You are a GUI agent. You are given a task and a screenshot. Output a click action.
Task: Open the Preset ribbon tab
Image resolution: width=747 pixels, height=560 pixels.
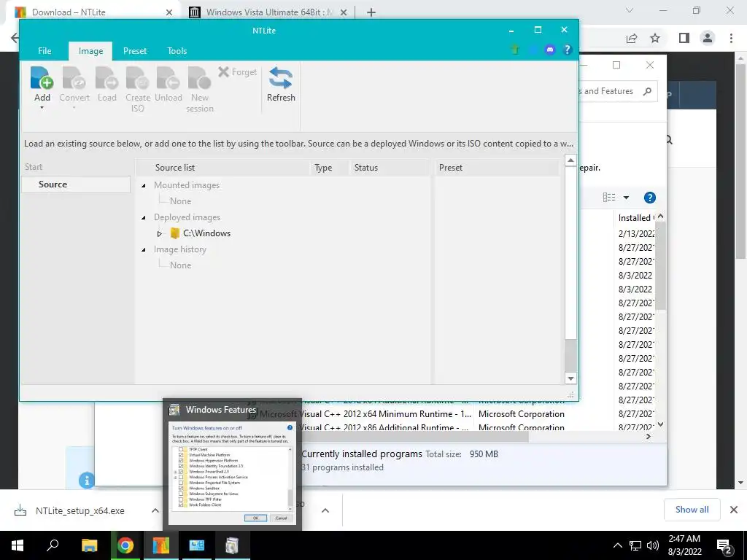[x=135, y=51]
